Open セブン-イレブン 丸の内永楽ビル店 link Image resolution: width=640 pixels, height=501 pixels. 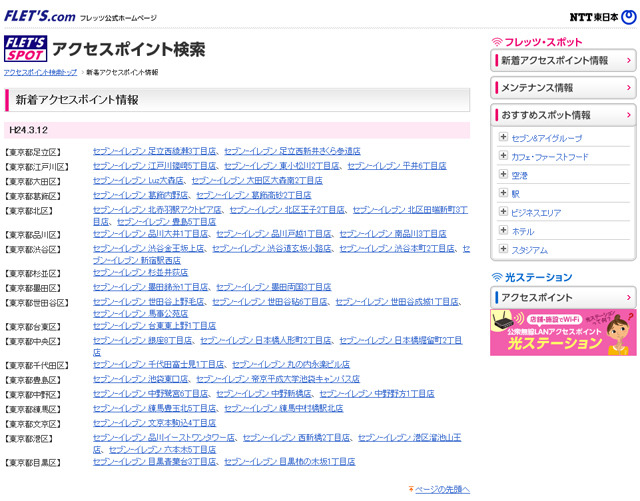click(x=291, y=364)
